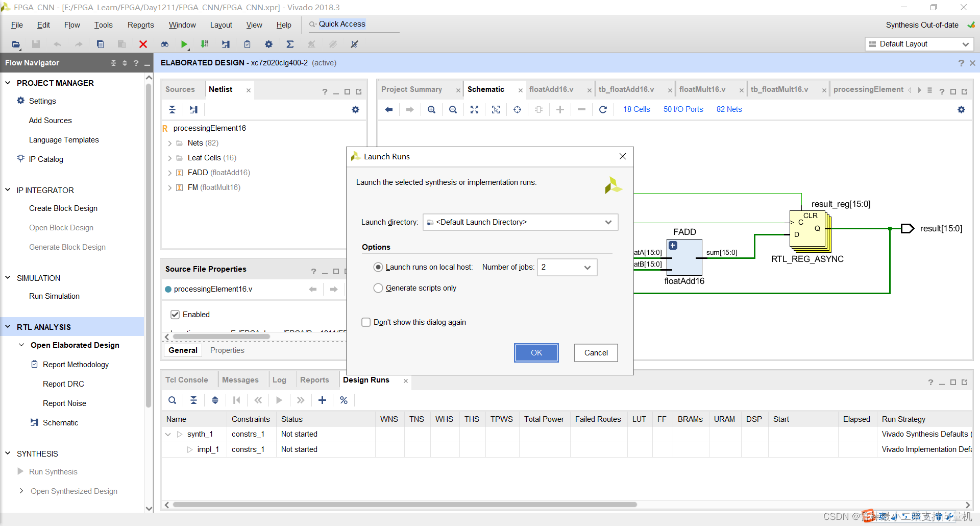
Task: Collapse all rows in Design Runs
Action: 193,400
